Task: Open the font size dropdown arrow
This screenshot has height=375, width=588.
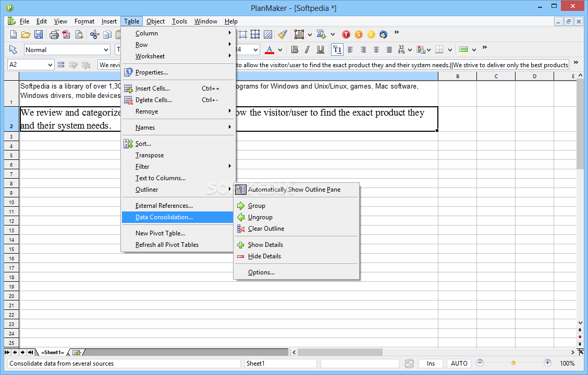Action: 255,50
